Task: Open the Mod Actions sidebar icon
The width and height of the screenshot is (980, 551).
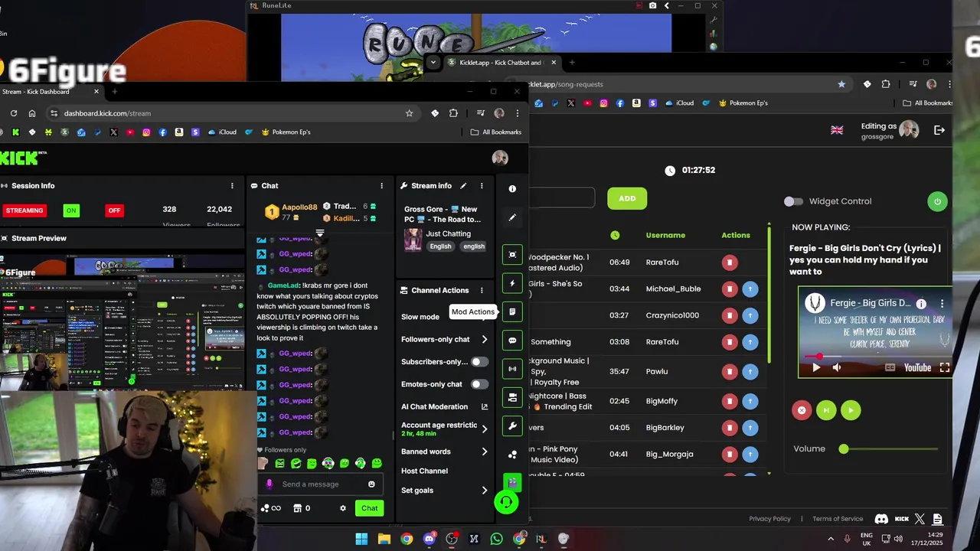Action: point(512,311)
